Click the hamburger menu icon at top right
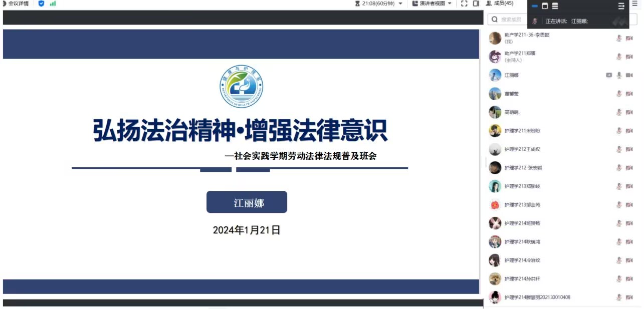The image size is (644, 309). (x=634, y=3)
